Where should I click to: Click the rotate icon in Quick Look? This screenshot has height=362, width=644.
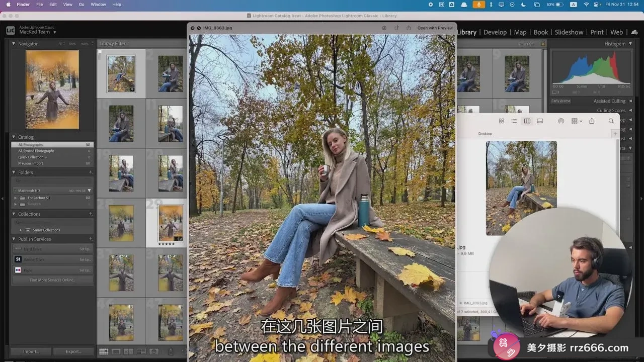pyautogui.click(x=396, y=28)
